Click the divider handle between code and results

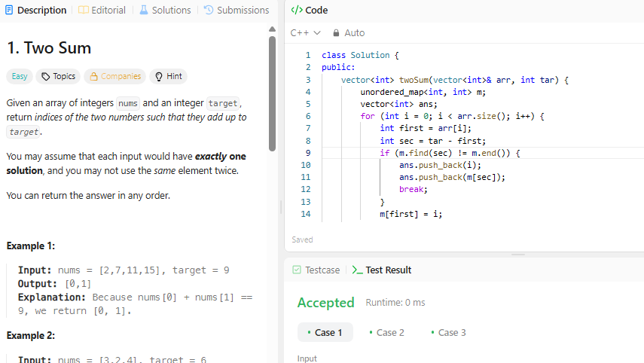pos(518,255)
